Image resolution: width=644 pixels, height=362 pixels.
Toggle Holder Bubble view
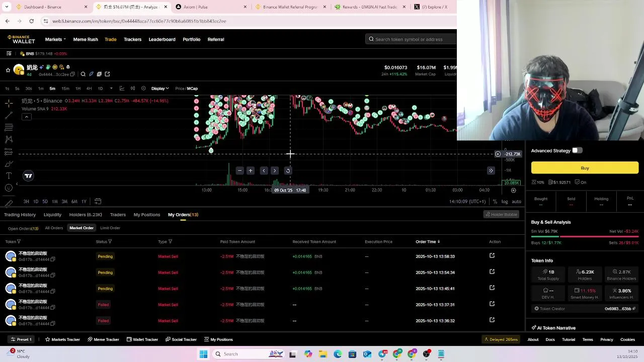point(501,215)
